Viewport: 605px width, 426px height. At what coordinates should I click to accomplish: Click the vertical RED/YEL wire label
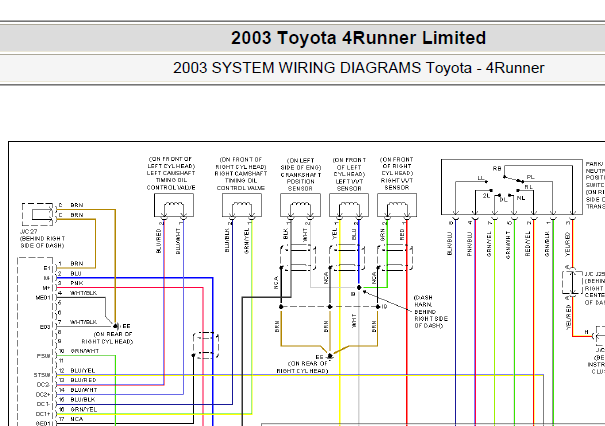click(528, 243)
